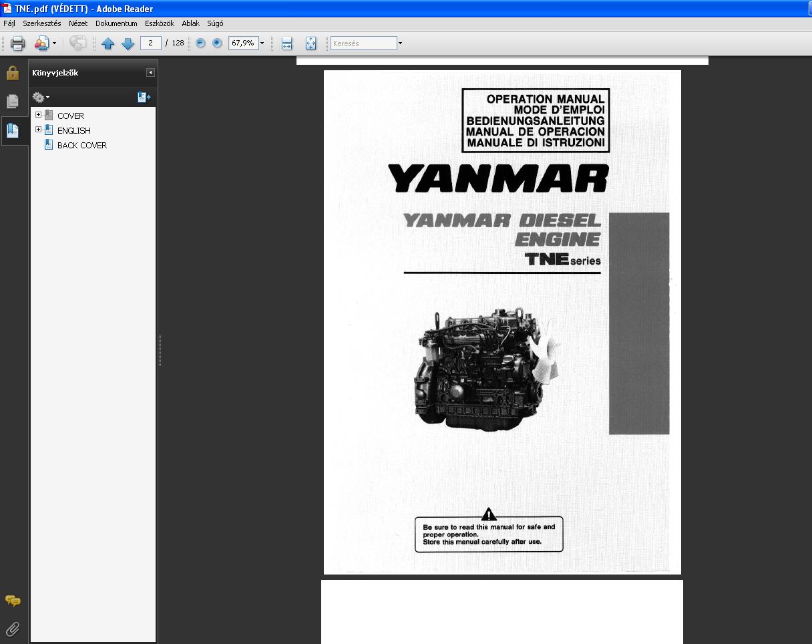Click the Könyvjelzők panel title

click(55, 73)
